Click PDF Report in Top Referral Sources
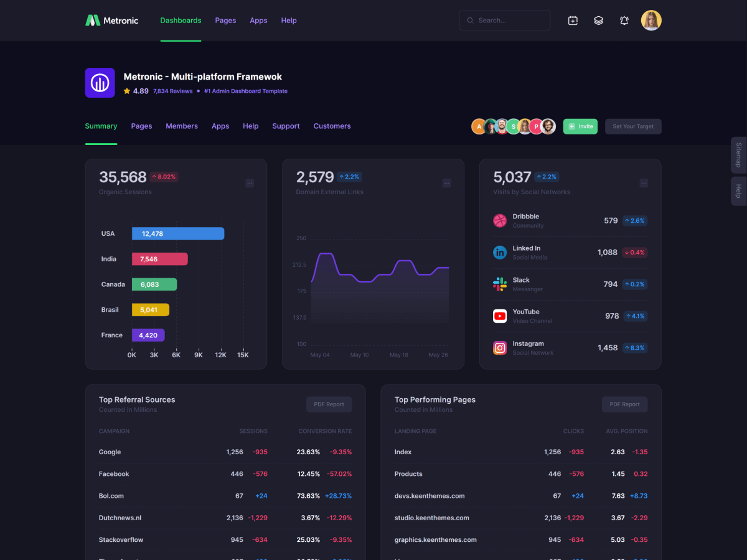The width and height of the screenshot is (747, 560). 329,404
